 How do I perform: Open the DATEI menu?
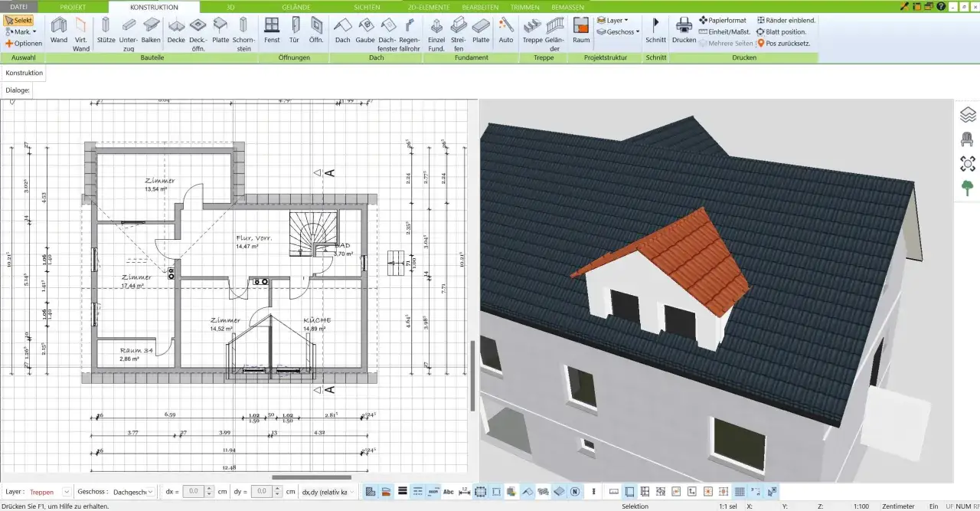(18, 6)
